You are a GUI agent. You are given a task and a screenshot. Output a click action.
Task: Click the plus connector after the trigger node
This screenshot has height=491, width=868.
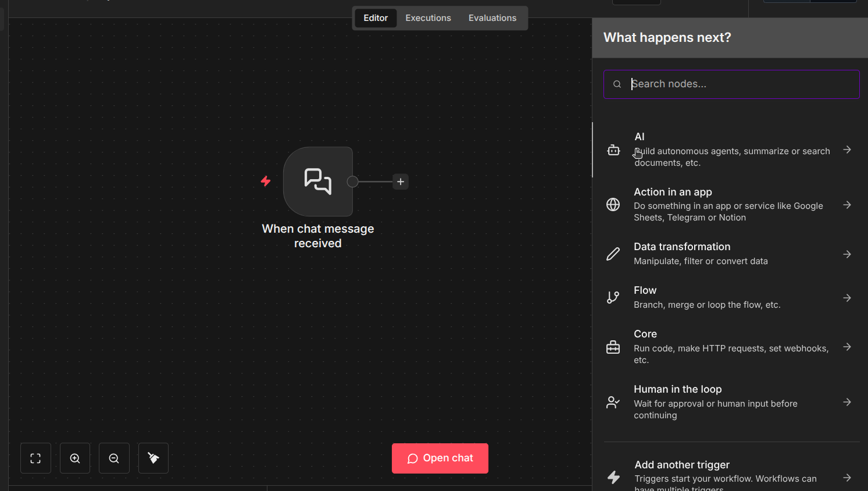400,182
